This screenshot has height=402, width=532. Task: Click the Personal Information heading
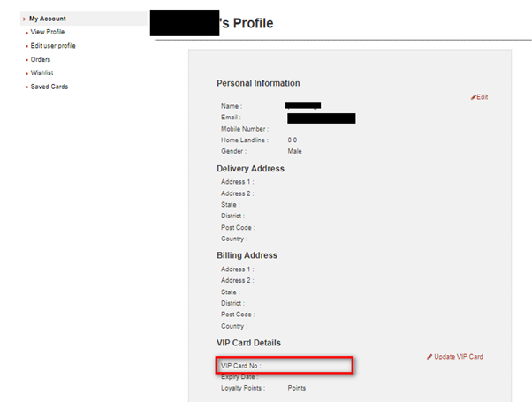point(258,83)
